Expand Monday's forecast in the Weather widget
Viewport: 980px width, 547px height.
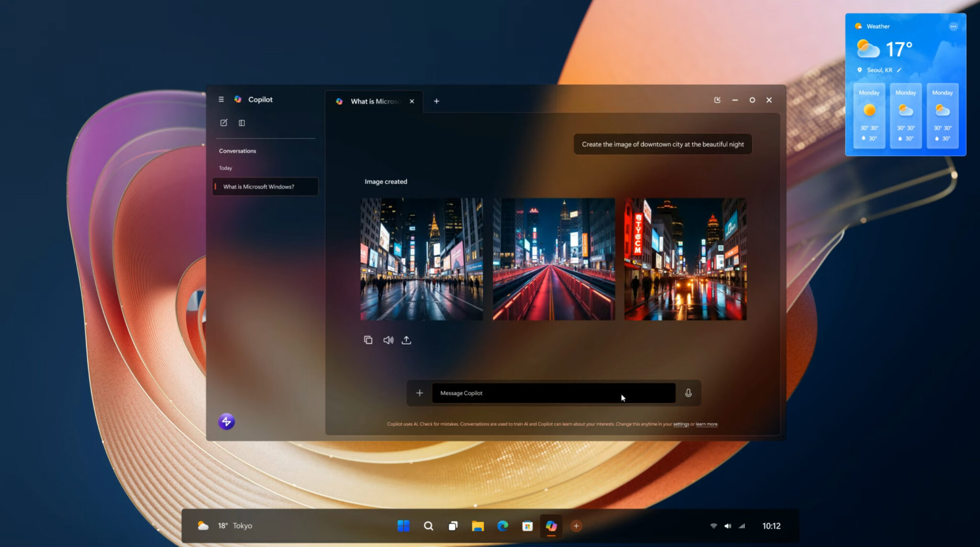(869, 116)
